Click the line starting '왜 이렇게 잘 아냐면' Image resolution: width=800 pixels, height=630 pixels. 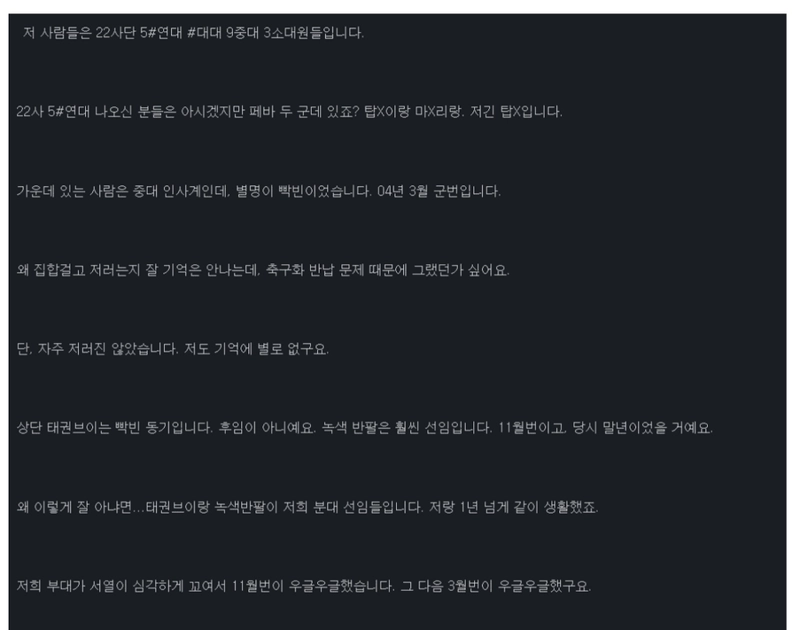click(x=307, y=507)
